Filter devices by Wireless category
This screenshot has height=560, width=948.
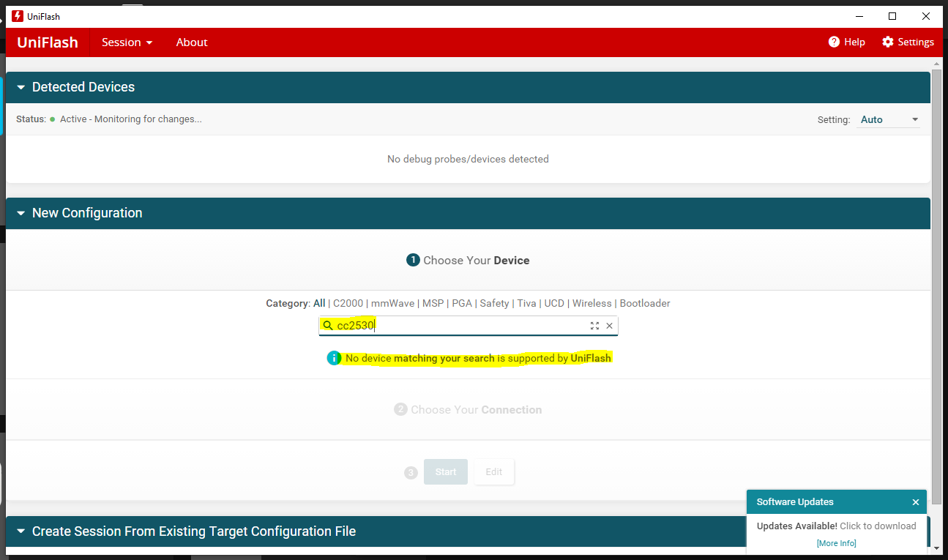[592, 303]
